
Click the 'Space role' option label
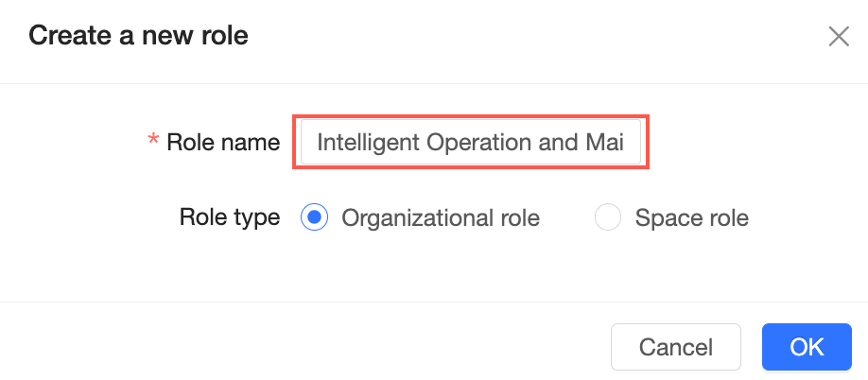(691, 218)
